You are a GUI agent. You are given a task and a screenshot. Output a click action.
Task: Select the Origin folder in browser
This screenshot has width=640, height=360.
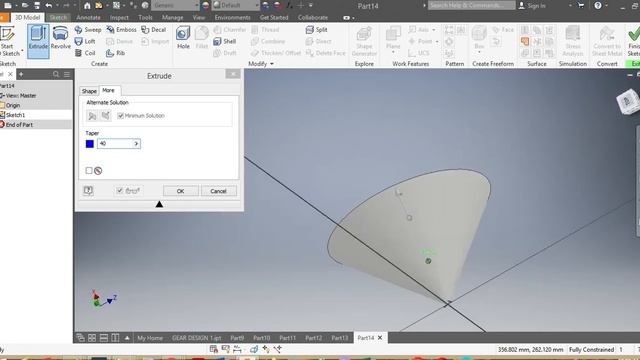point(13,105)
